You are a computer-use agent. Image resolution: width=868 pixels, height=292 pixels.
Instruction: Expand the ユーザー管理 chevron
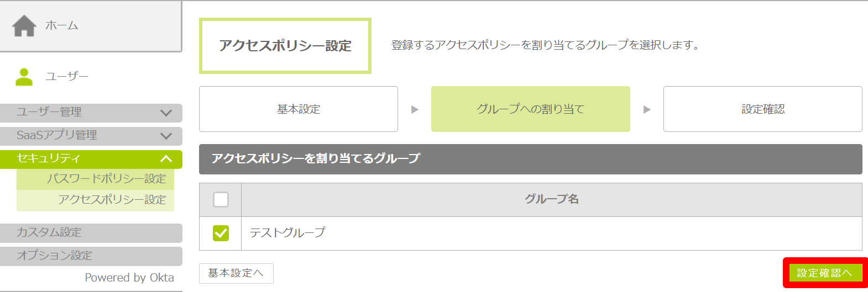[166, 113]
